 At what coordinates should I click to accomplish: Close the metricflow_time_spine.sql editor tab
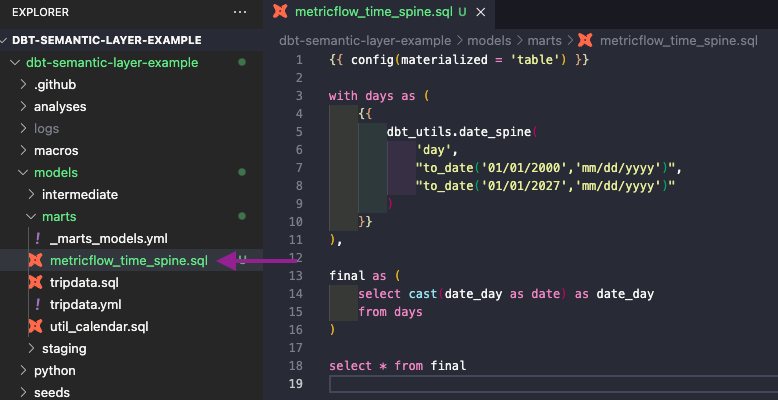[x=480, y=12]
